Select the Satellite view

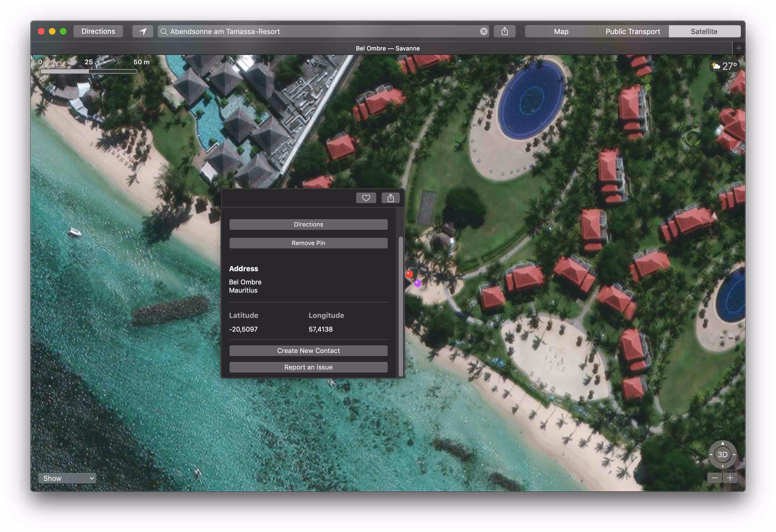(x=704, y=31)
